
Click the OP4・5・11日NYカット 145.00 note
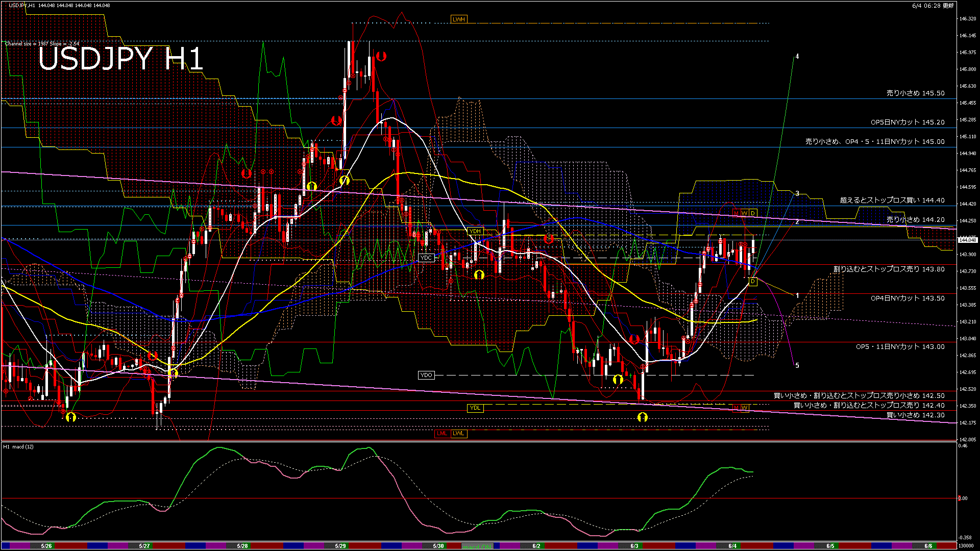(x=875, y=142)
